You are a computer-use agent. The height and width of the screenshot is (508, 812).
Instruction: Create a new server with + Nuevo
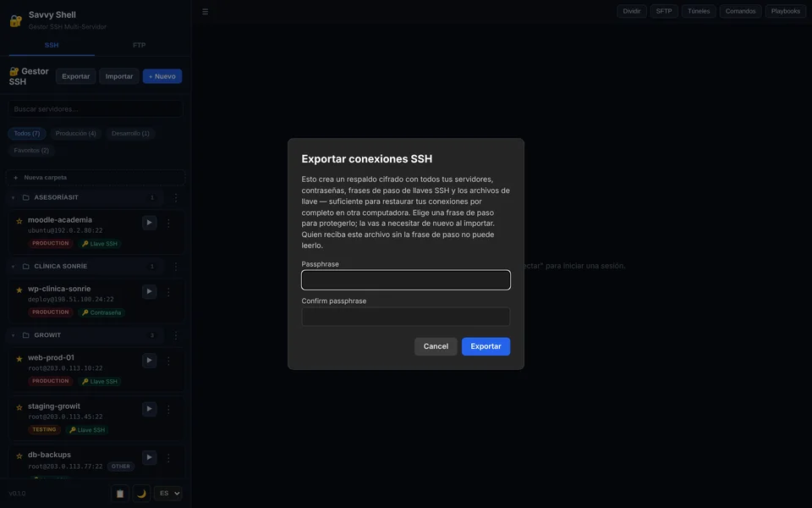point(162,76)
